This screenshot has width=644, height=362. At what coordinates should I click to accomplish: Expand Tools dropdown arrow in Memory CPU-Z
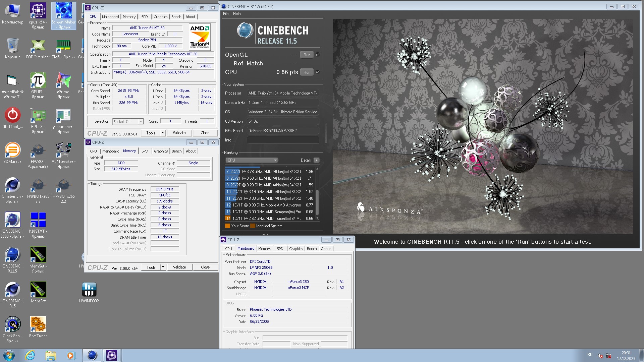[163, 267]
